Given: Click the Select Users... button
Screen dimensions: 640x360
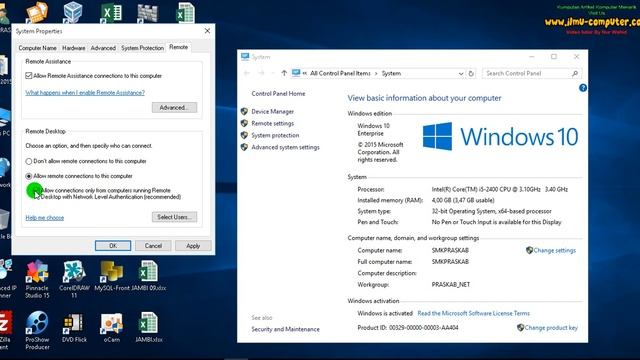Looking at the screenshot, I should [174, 217].
